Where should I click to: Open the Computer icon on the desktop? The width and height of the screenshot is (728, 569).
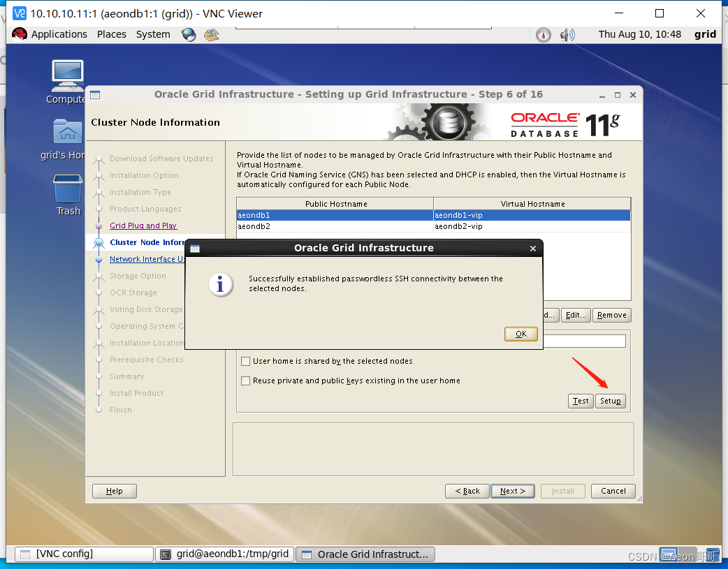[x=66, y=75]
